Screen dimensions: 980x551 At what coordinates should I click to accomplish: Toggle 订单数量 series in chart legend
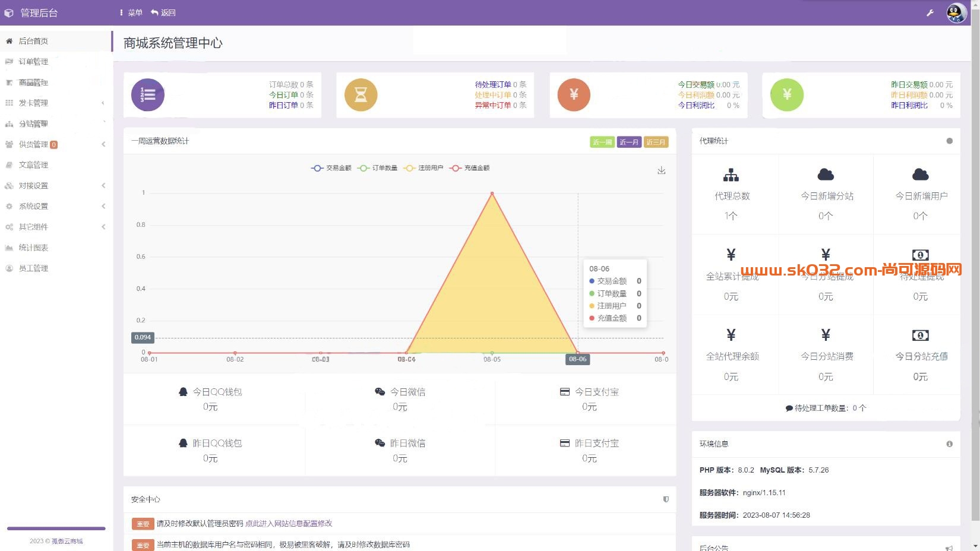(377, 168)
